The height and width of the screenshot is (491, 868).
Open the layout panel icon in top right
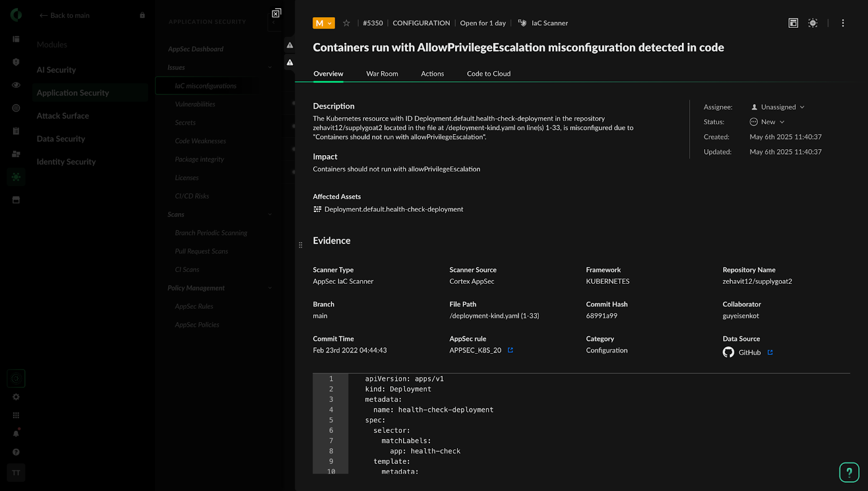793,23
